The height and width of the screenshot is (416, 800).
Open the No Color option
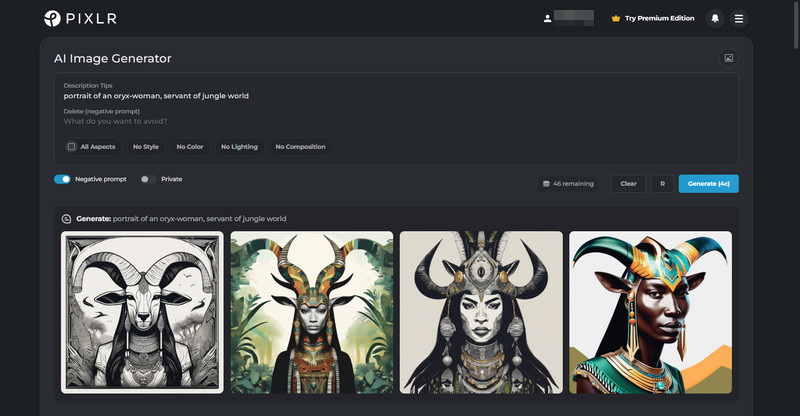point(190,146)
